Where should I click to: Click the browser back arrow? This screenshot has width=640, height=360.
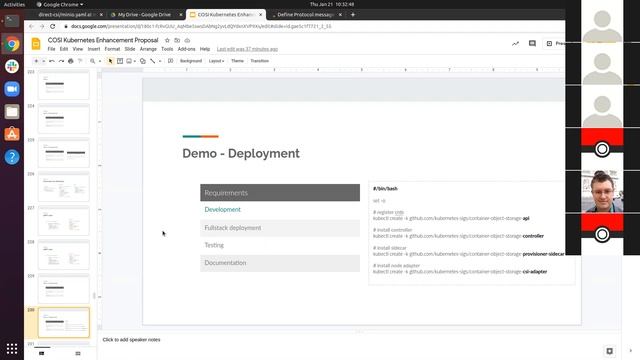click(31, 26)
